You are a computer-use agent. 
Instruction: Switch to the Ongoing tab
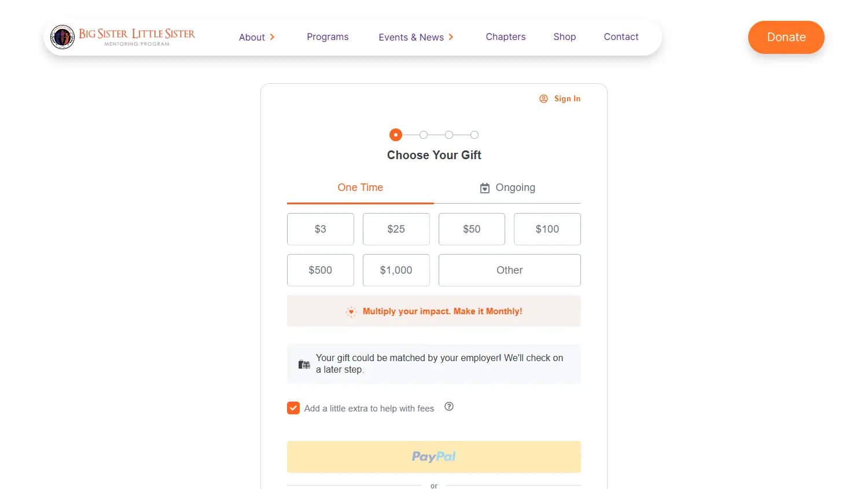pos(507,188)
